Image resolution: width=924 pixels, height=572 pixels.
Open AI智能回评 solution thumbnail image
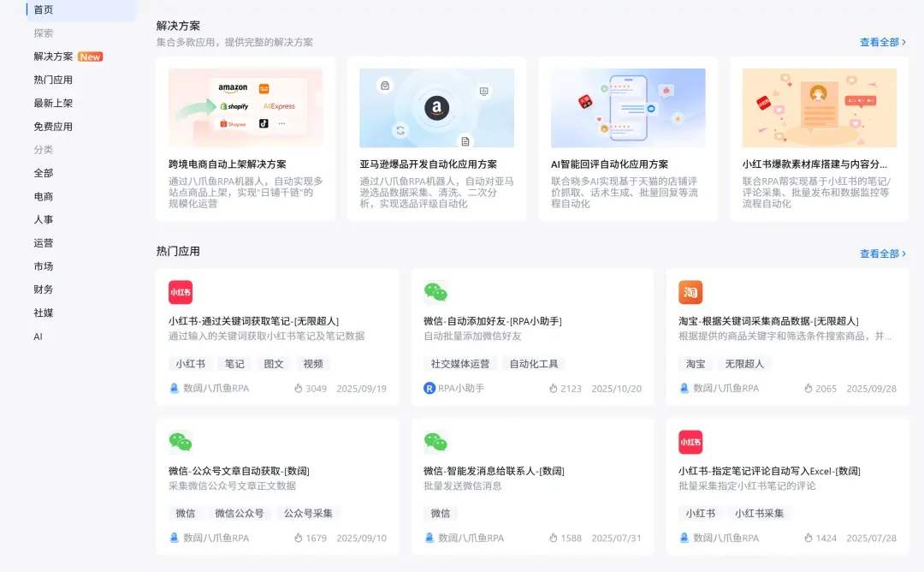pos(628,108)
